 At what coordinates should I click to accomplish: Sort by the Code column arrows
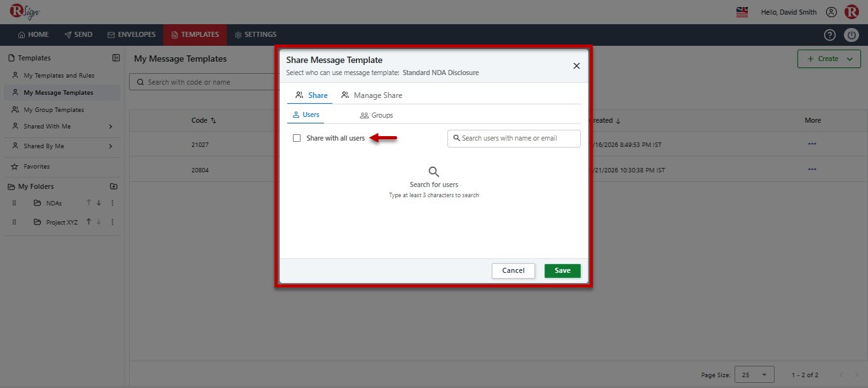click(214, 120)
